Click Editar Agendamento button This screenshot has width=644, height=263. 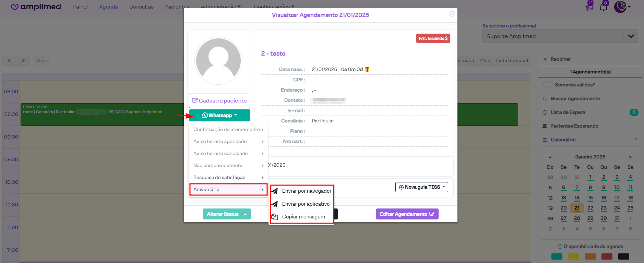(407, 214)
